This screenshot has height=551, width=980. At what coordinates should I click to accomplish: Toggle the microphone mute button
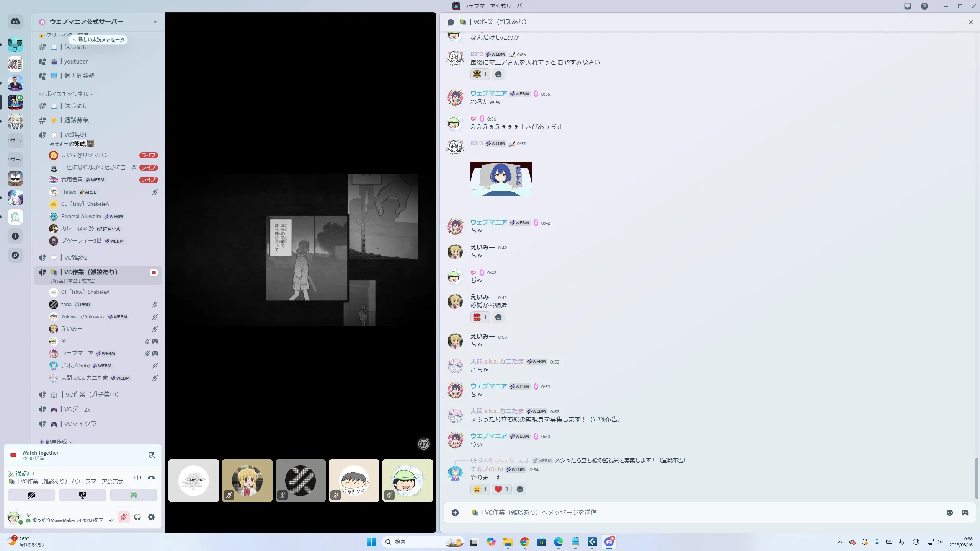coord(123,517)
